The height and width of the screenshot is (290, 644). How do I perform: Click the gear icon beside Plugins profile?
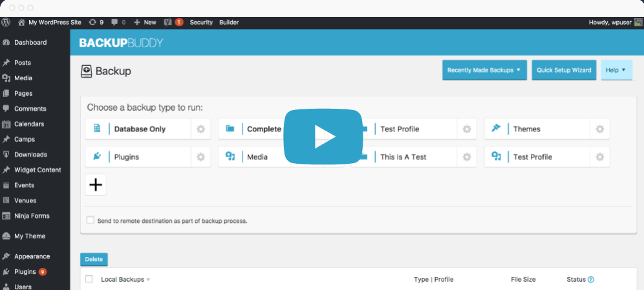200,157
